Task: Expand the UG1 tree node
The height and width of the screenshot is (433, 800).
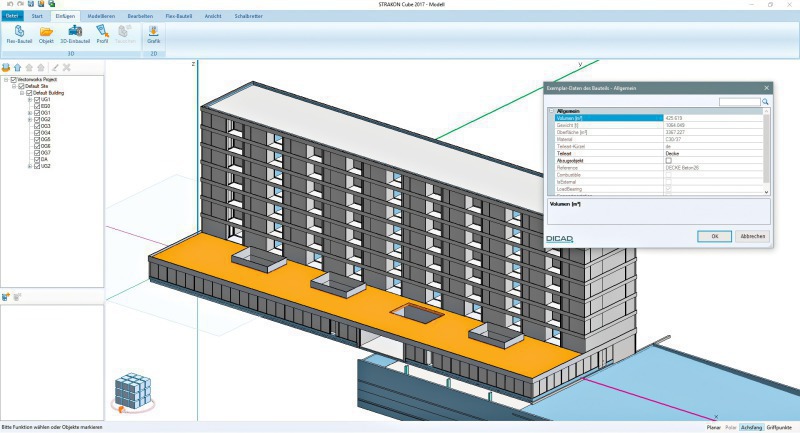Action: click(x=30, y=99)
